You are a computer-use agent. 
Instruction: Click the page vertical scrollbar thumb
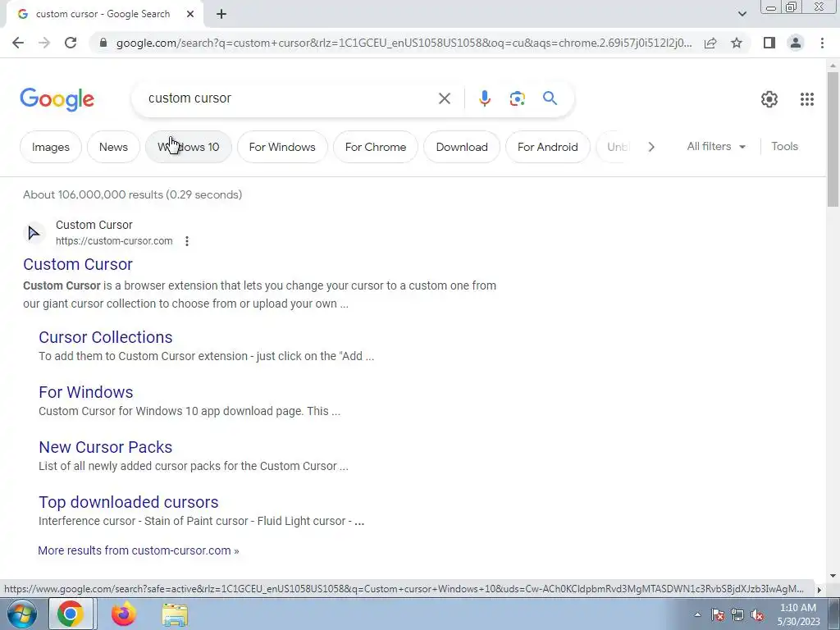coord(833,138)
